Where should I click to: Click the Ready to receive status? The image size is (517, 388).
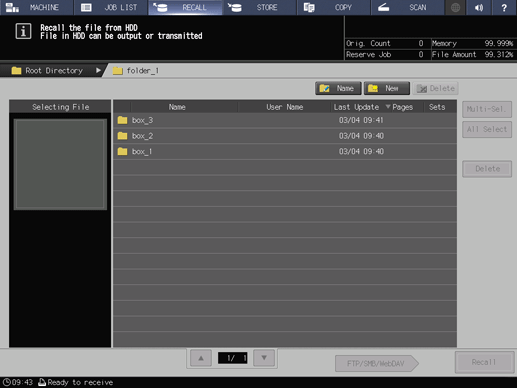tap(80, 382)
